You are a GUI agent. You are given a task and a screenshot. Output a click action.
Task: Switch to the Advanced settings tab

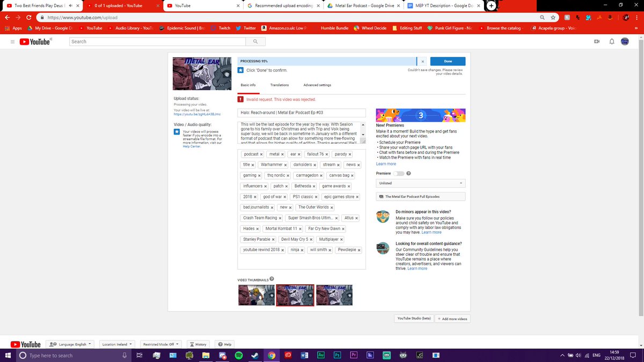(317, 85)
